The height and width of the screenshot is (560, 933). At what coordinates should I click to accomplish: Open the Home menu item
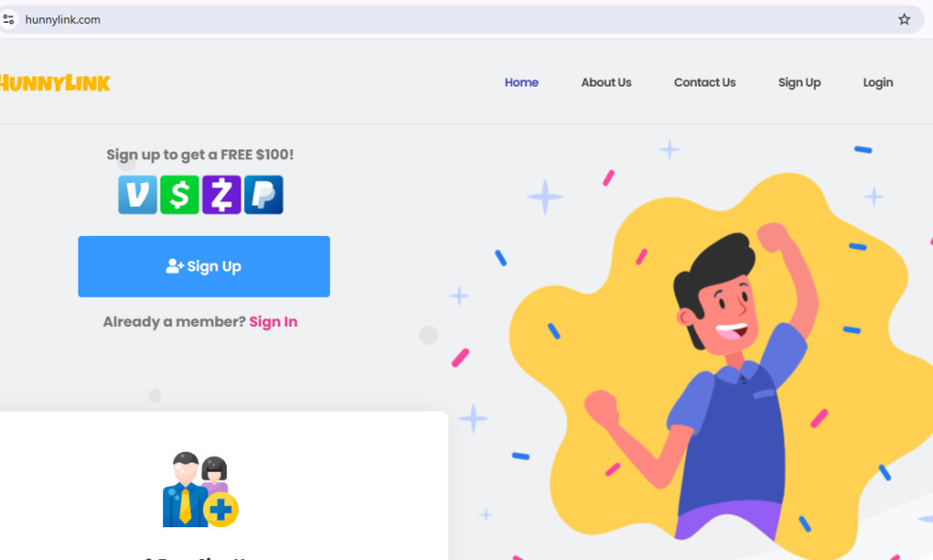point(521,83)
